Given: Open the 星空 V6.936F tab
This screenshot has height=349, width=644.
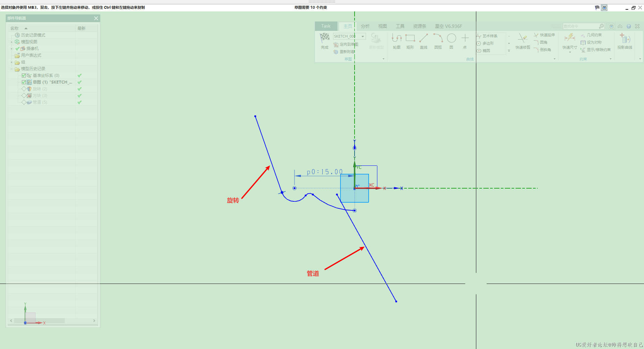Looking at the screenshot, I should click(448, 26).
